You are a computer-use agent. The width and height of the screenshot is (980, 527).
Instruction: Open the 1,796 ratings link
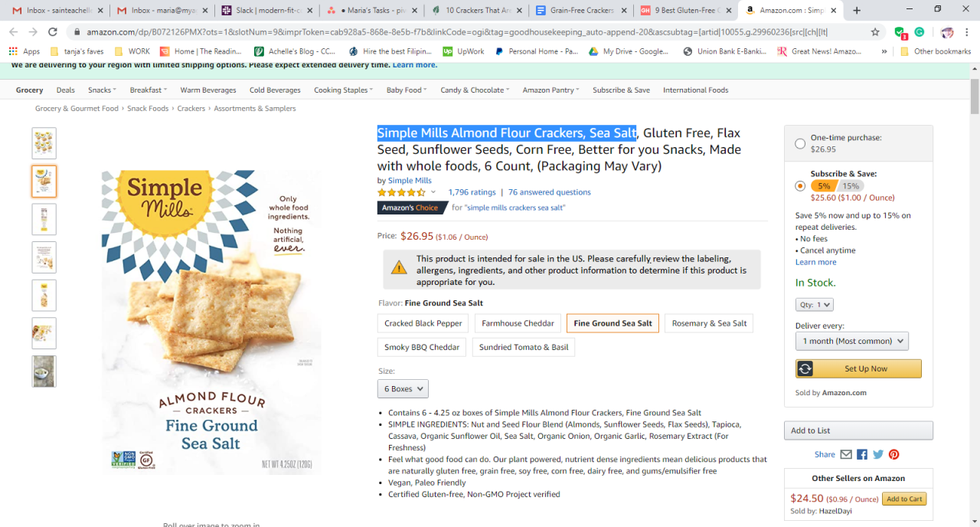coord(472,192)
